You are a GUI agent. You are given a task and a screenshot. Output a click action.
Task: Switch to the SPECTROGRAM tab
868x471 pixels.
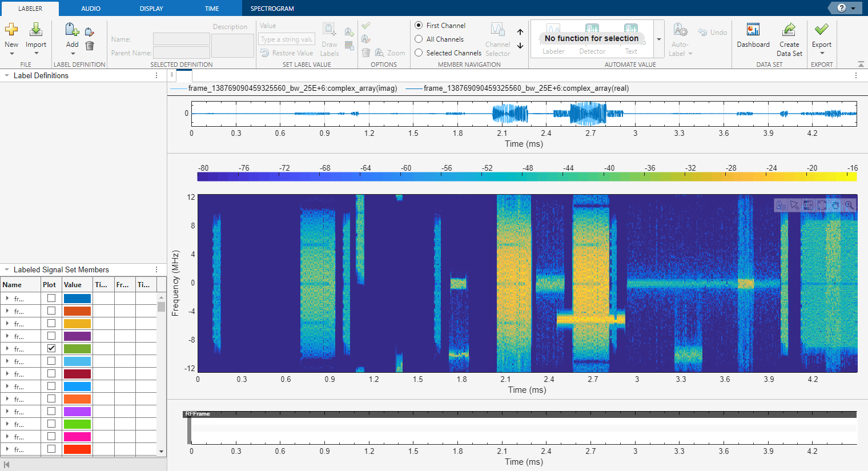[271, 8]
